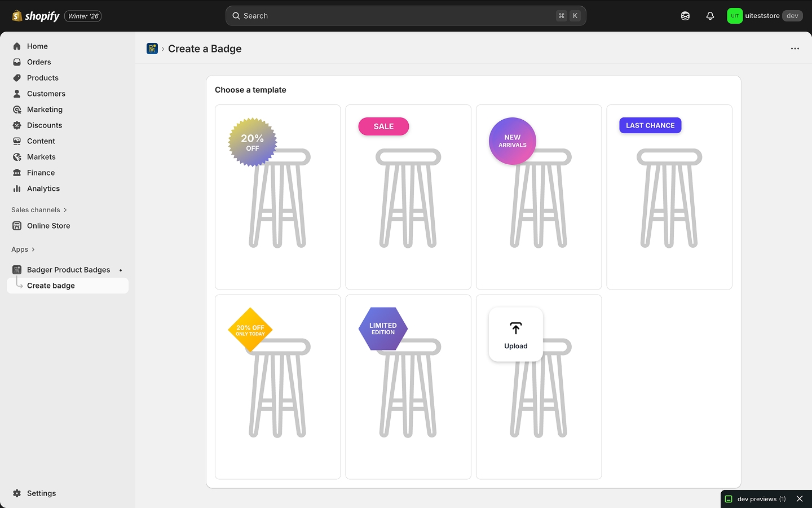Open the more actions three-dot menu

tap(795, 49)
